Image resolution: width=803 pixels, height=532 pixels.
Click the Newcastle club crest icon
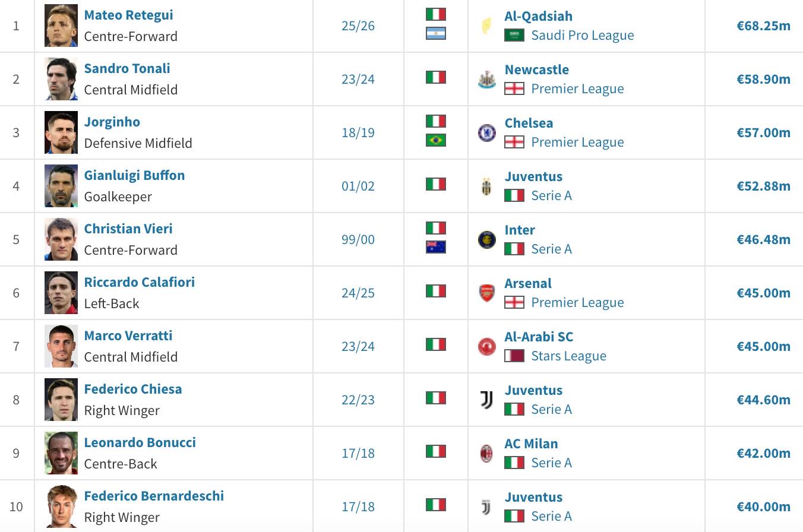point(486,80)
